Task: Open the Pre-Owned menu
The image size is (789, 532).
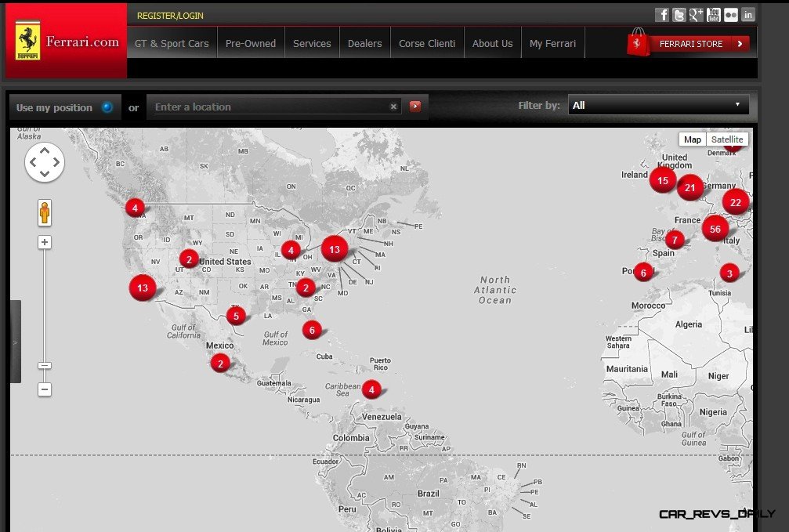Action: pyautogui.click(x=251, y=43)
